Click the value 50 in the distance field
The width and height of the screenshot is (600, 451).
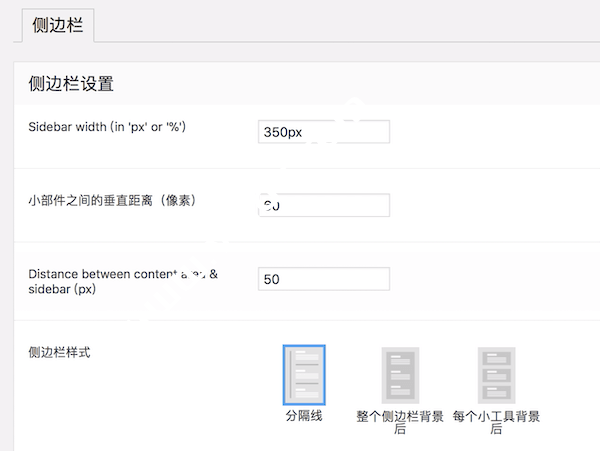[271, 279]
